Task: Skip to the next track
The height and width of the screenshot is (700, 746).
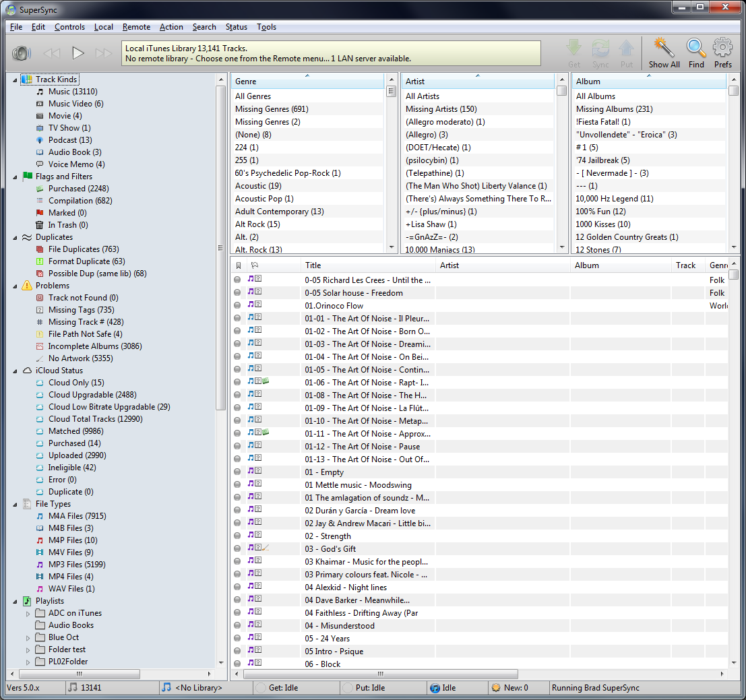Action: (x=104, y=53)
